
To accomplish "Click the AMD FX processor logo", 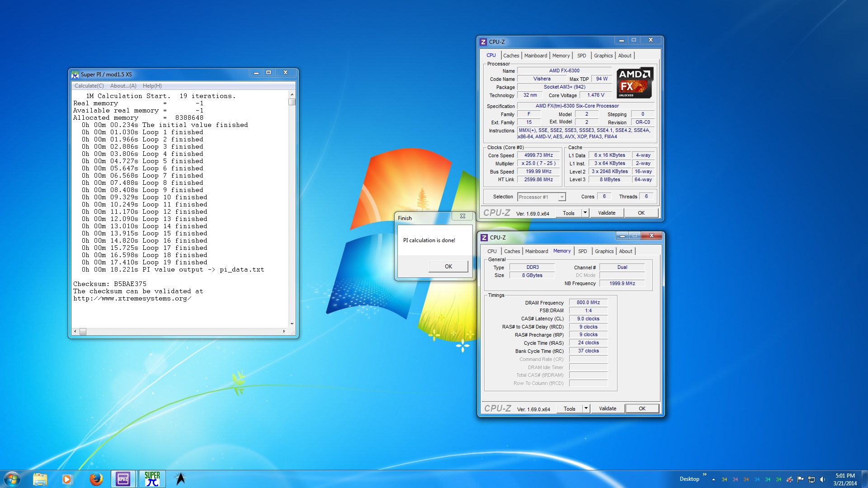I will coord(635,82).
